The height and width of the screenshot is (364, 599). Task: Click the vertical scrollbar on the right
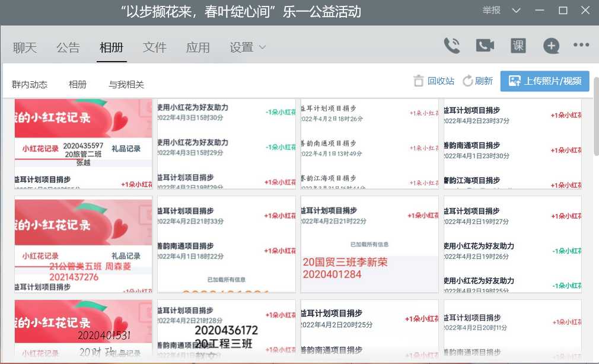595,116
